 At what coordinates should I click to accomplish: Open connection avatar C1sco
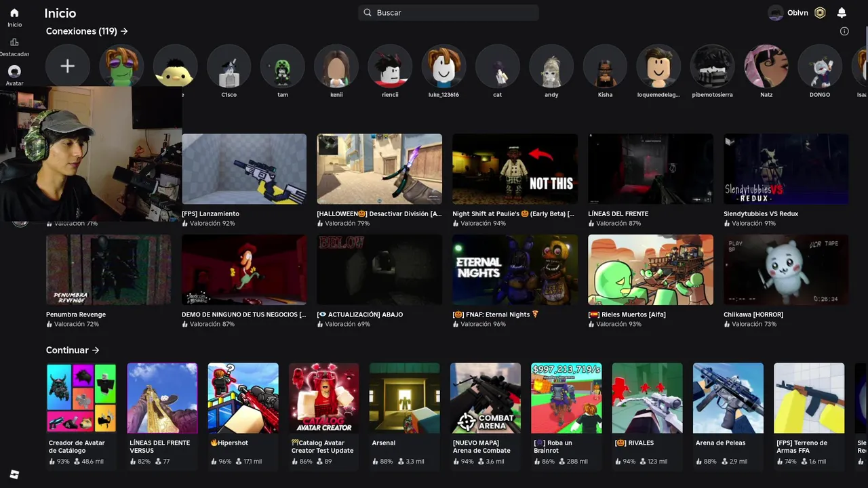[229, 66]
